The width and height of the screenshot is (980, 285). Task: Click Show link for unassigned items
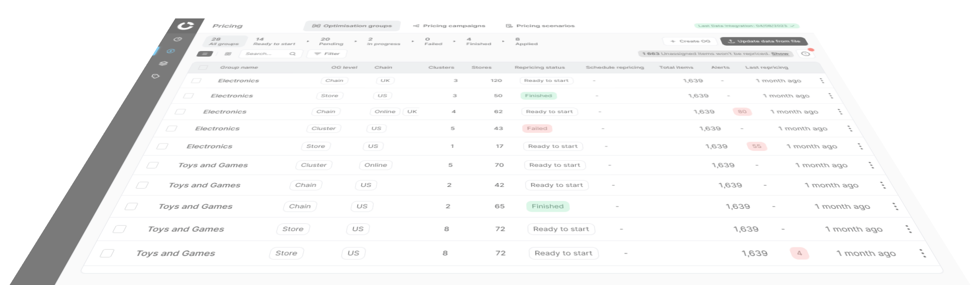pyautogui.click(x=780, y=54)
